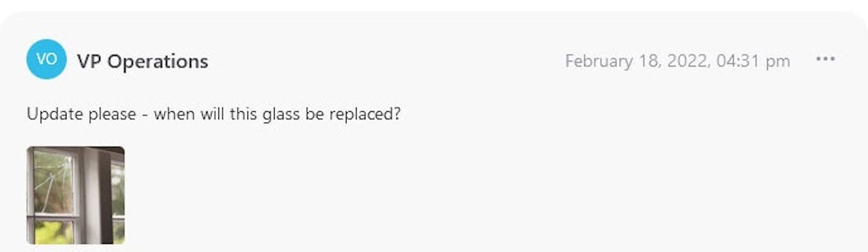Click the cracked upper pane in the thumbnail
Image resolution: width=868 pixels, height=252 pixels.
point(53,182)
